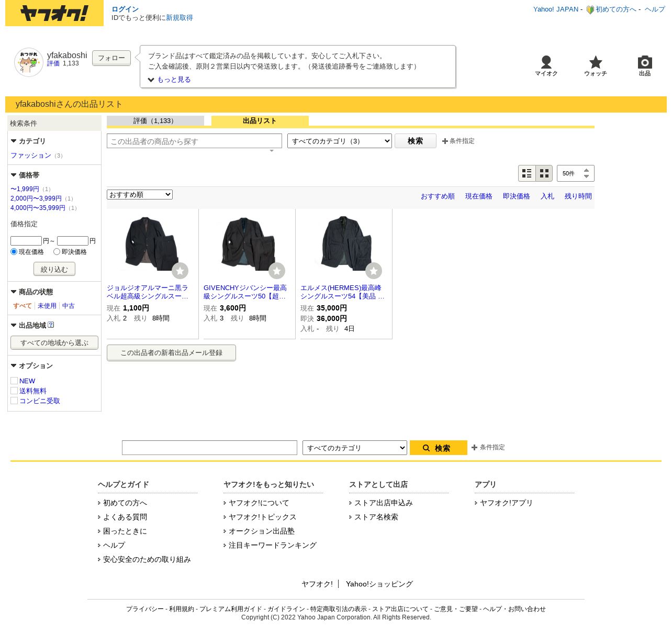Screen dimensions: 672x632
Task: Filter item condition by 中古
Action: tap(69, 306)
